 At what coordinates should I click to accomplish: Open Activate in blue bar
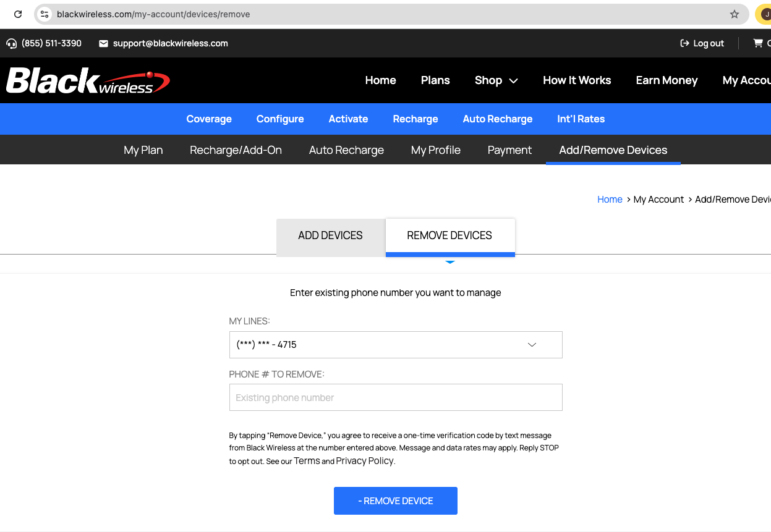pos(348,119)
